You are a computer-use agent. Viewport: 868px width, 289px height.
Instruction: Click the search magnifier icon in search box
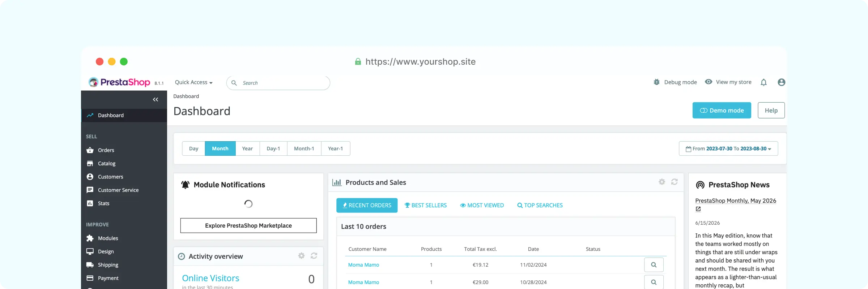(234, 83)
